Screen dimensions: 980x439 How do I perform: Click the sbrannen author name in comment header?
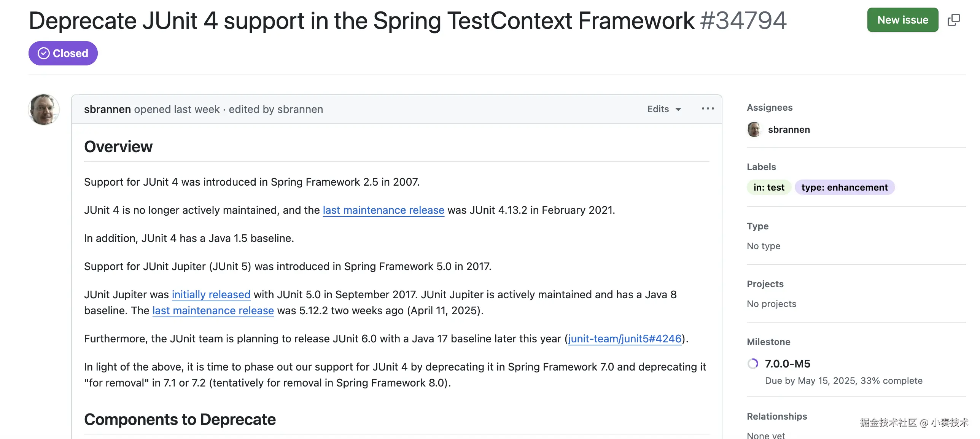(107, 109)
